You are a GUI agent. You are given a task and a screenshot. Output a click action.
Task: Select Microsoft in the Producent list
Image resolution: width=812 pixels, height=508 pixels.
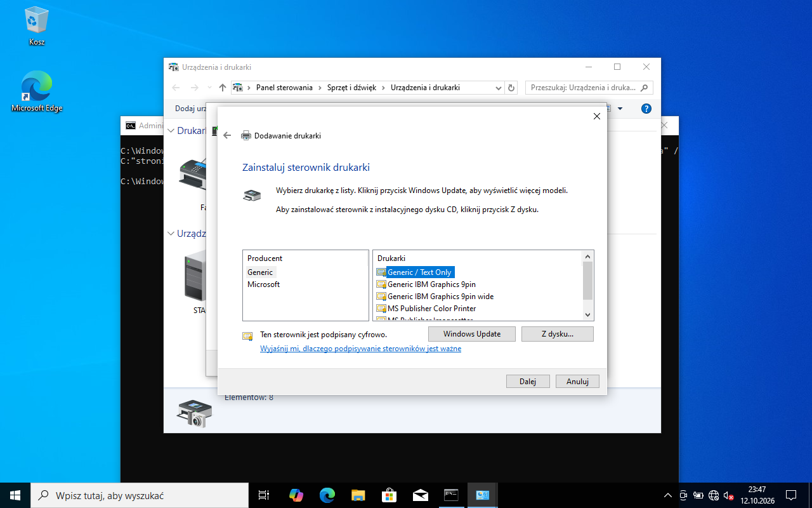pos(263,284)
